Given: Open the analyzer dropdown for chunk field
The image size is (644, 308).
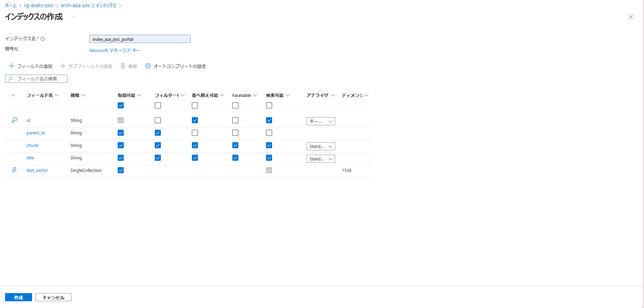Looking at the screenshot, I should coord(321,146).
